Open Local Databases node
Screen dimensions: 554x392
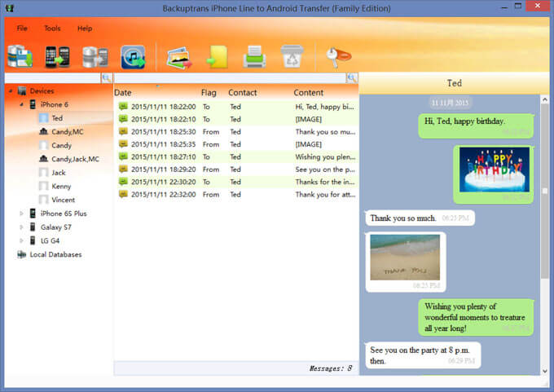tap(55, 254)
